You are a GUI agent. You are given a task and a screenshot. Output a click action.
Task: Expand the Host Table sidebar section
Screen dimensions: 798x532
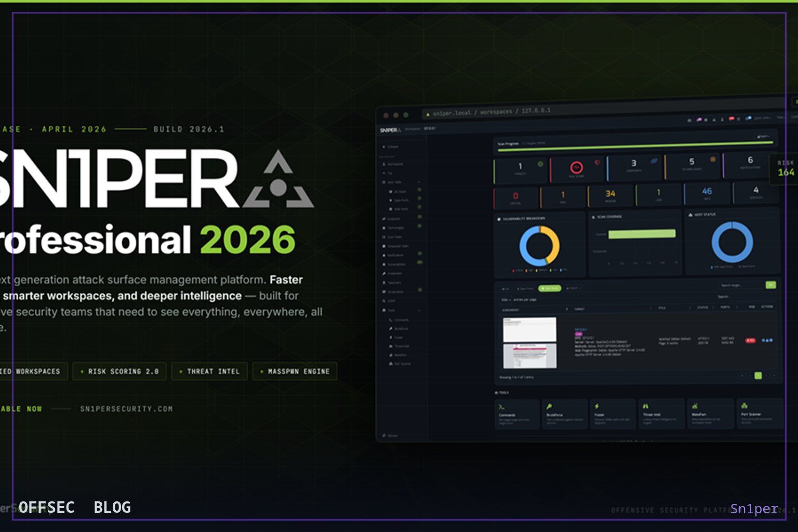(401, 182)
